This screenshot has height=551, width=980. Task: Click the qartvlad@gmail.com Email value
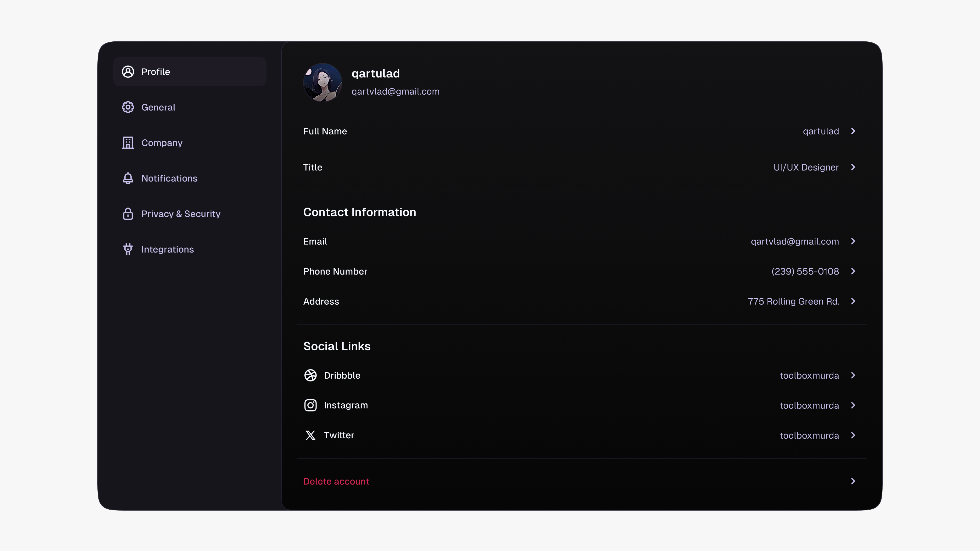point(794,242)
